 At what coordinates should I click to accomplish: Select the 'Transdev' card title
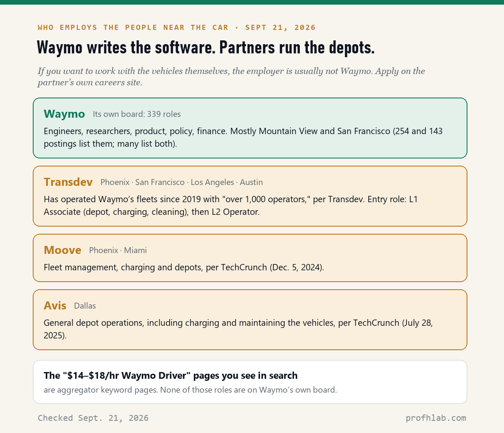tap(68, 182)
